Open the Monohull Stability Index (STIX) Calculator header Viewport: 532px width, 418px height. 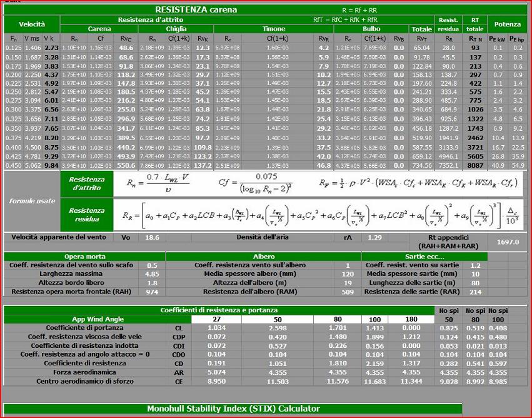[x=233, y=409]
